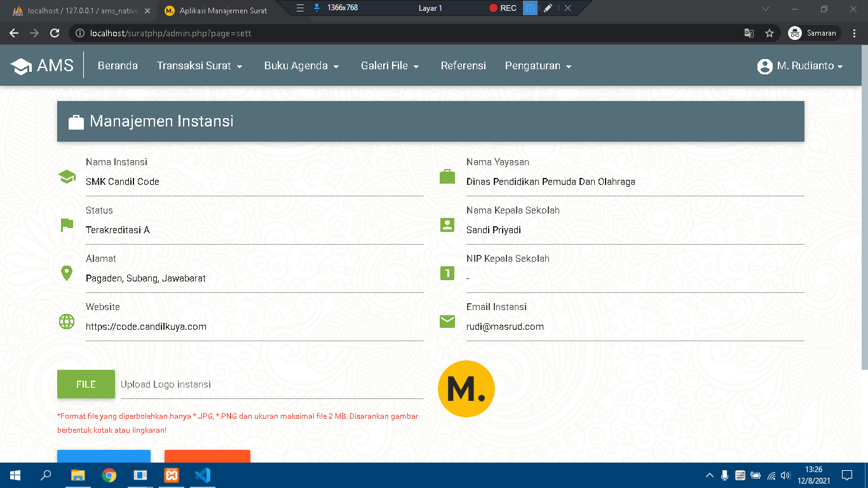Open XAMPP from the taskbar
The width and height of the screenshot is (868, 488).
point(172,475)
